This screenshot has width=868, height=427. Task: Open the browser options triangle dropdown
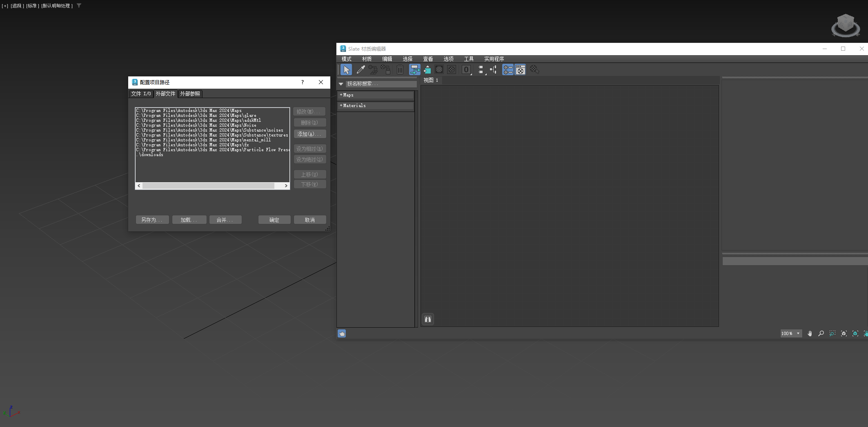[341, 84]
